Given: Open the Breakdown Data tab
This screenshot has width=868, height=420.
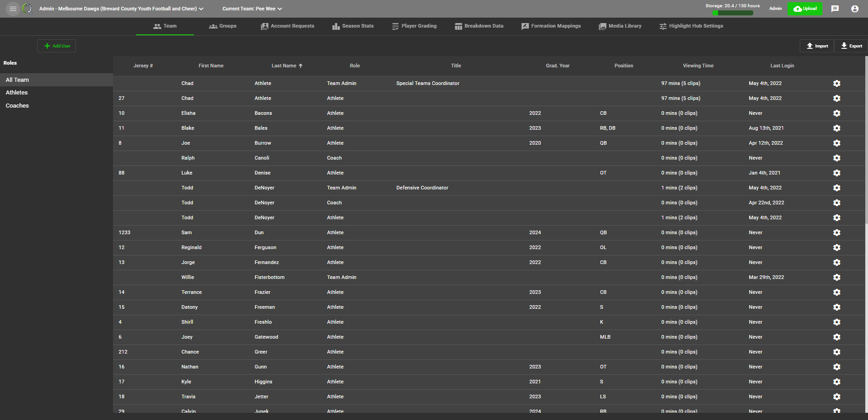Looking at the screenshot, I should [x=479, y=26].
